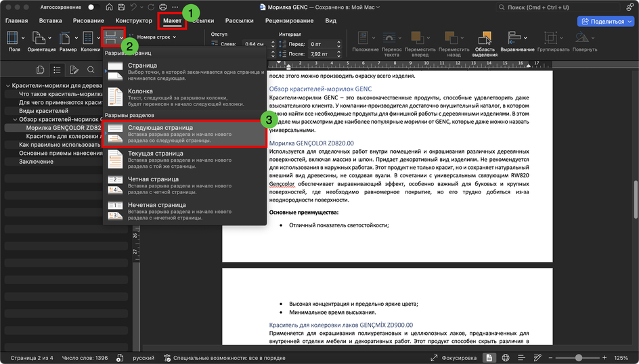
Task: Open the Перенос текста wrap text tool
Action: point(391,43)
